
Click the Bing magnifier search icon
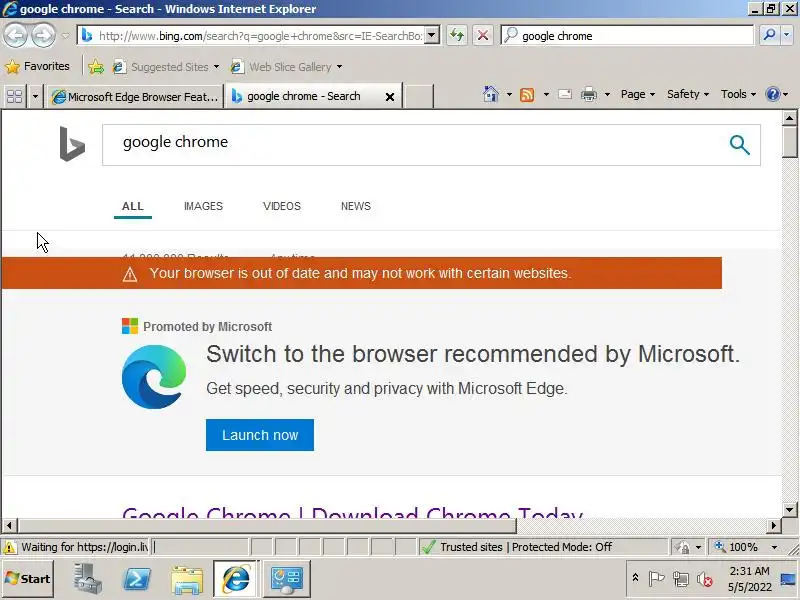739,145
